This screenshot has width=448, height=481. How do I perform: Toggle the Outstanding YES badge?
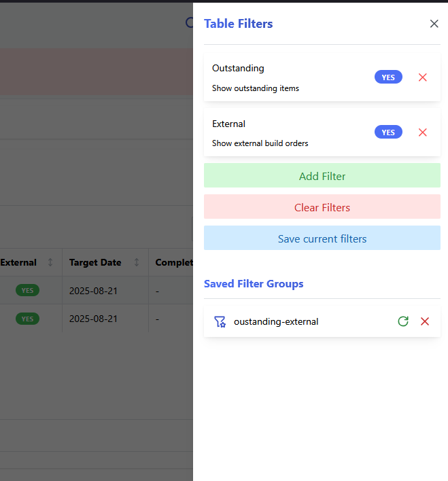(388, 77)
